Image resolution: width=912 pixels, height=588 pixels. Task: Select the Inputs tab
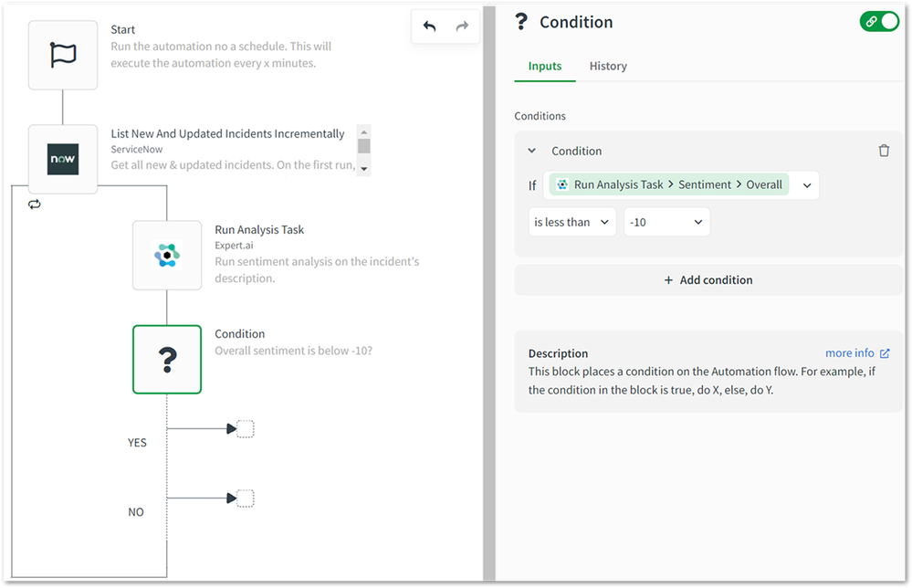click(x=545, y=66)
